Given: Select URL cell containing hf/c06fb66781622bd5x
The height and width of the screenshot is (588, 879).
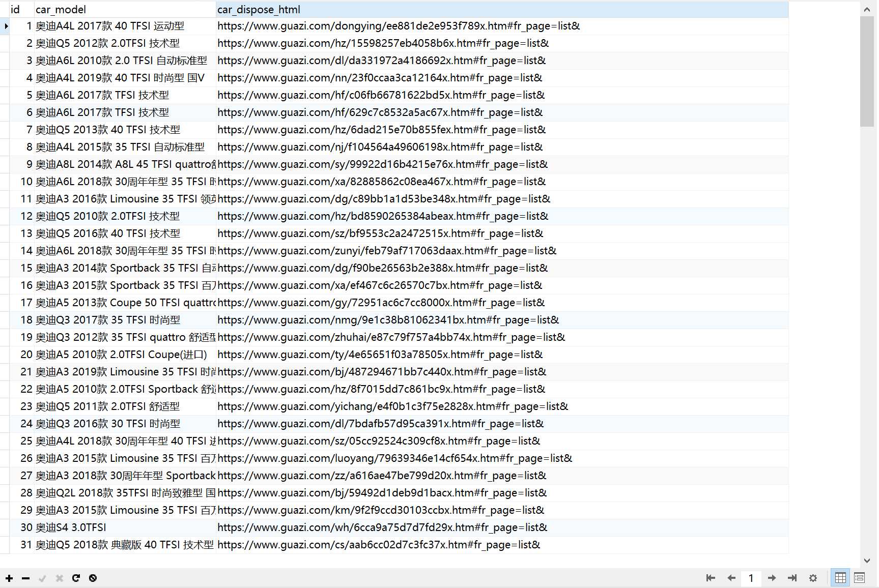Looking at the screenshot, I should (502, 95).
